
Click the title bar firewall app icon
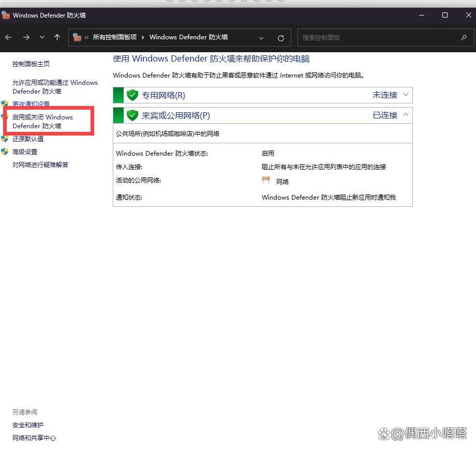6,15
